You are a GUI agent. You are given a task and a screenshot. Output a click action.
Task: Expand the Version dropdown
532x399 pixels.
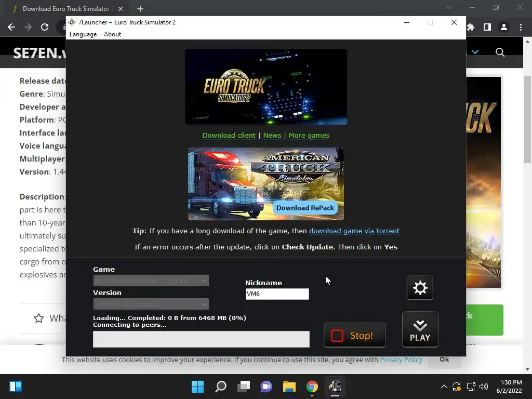(151, 304)
